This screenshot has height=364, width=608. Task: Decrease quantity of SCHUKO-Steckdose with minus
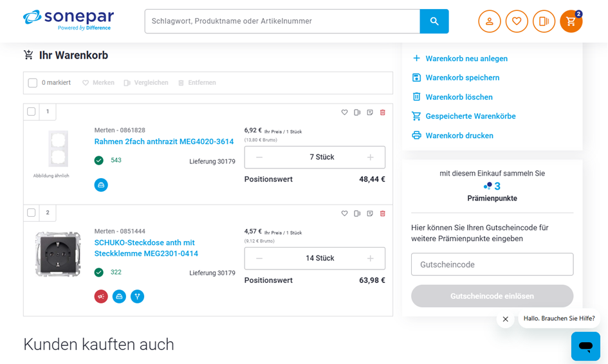[x=259, y=259]
